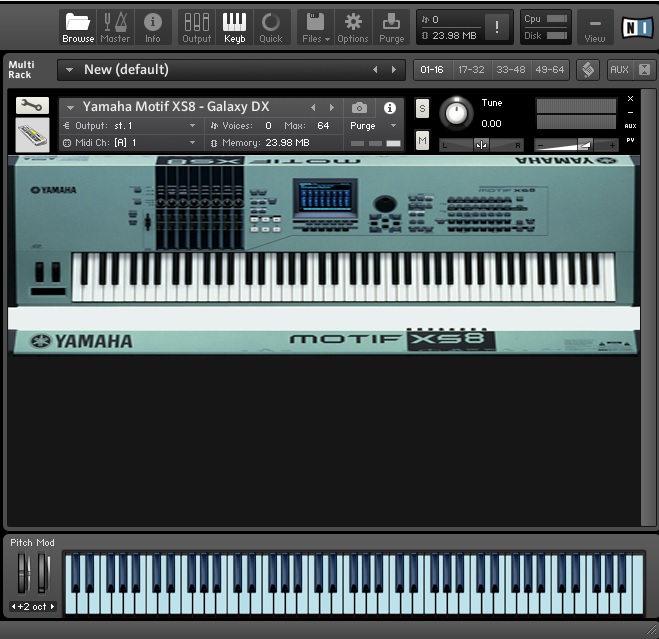
Task: Expand the multi preset dropdown arrow
Action: point(69,70)
